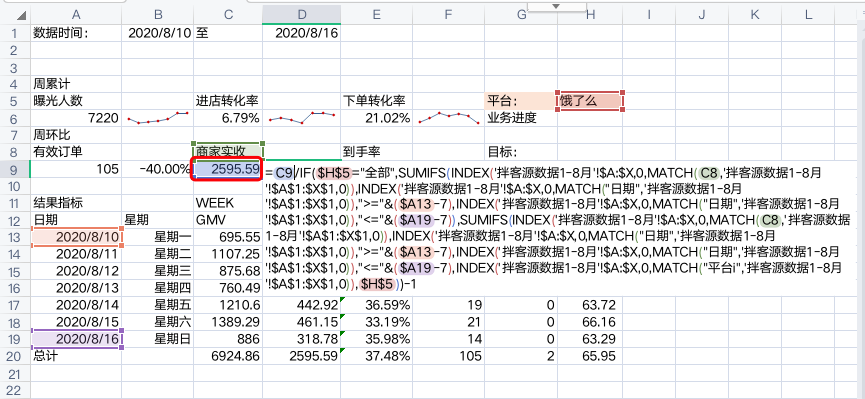Select column D header
Image resolution: width=865 pixels, height=399 pixels.
pos(302,15)
